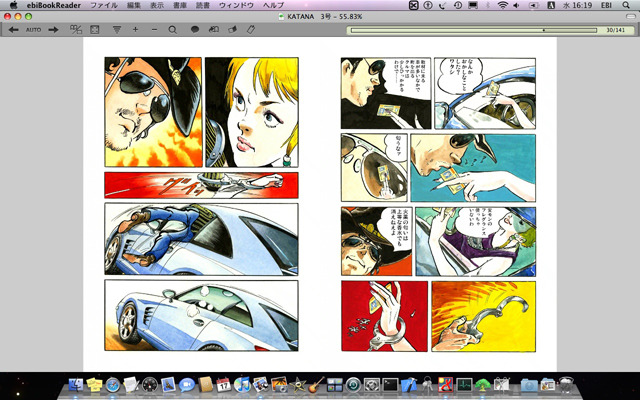
Task: Open Address Book from the Dock
Action: [x=205, y=384]
